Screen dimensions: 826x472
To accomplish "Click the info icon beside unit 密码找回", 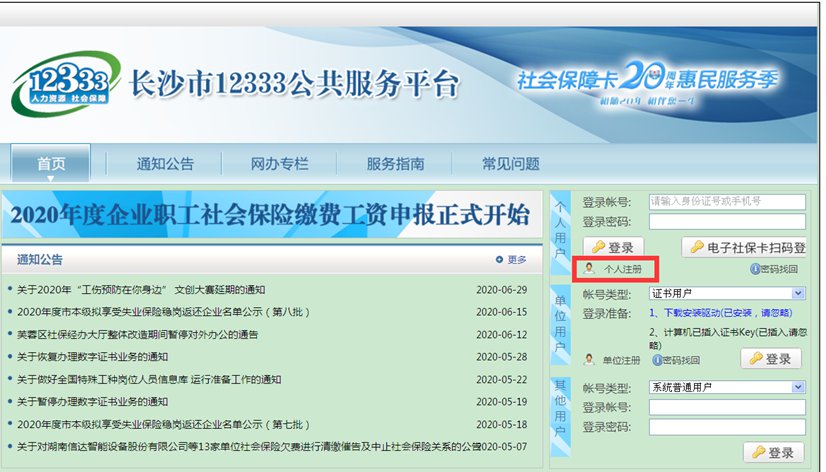I will 656,359.
